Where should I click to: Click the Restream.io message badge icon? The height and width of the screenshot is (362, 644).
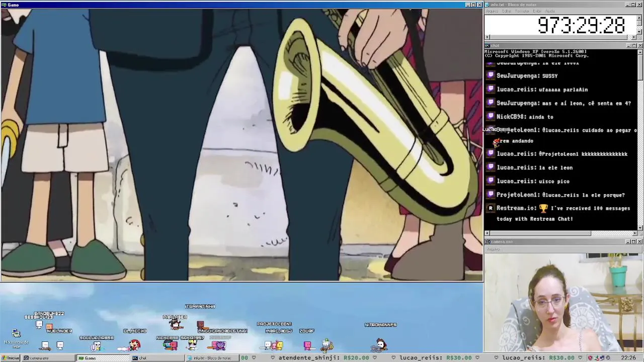[491, 208]
